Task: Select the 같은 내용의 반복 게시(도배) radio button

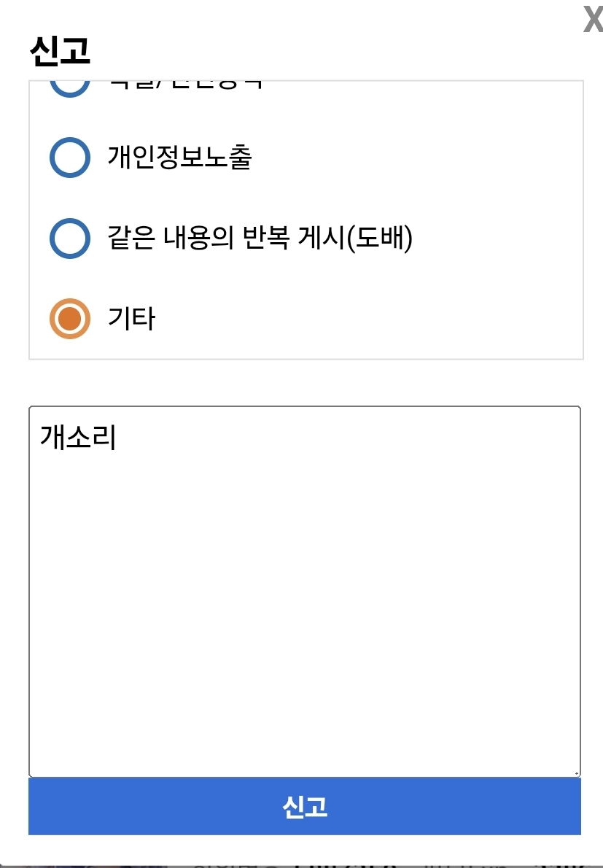Action: click(70, 239)
